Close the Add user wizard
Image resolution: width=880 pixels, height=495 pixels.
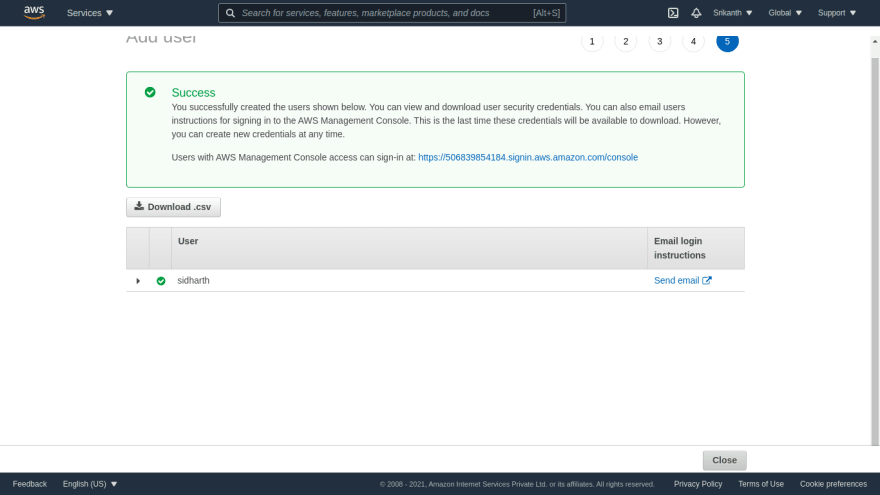[725, 460]
